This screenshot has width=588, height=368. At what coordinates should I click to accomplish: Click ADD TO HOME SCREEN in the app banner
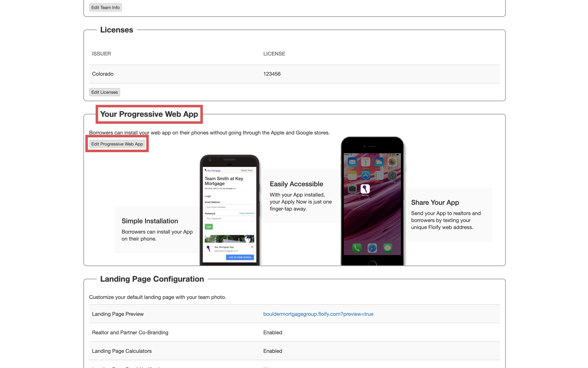240,257
